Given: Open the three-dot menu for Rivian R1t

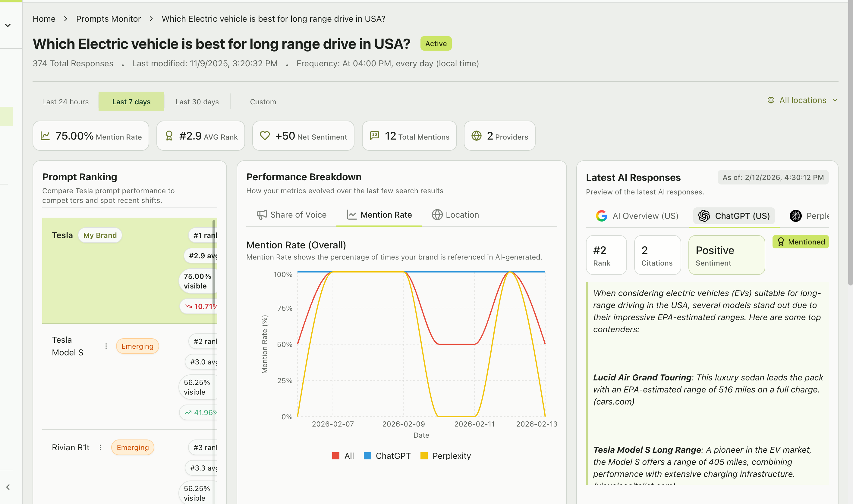Looking at the screenshot, I should [x=100, y=447].
